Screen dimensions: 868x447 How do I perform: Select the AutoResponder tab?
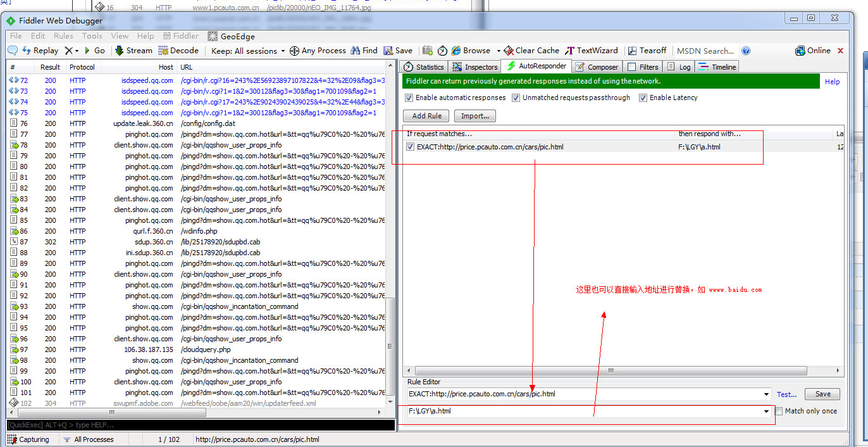coord(536,66)
